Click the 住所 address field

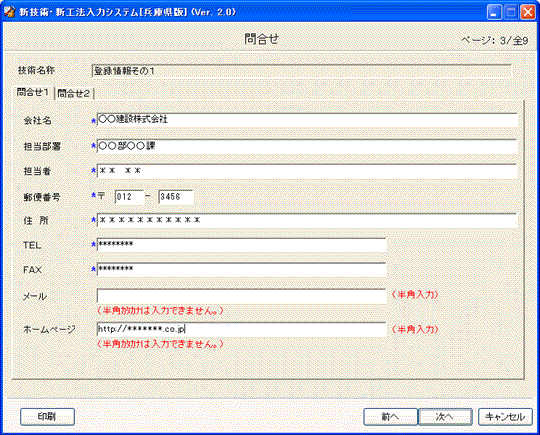pos(307,220)
